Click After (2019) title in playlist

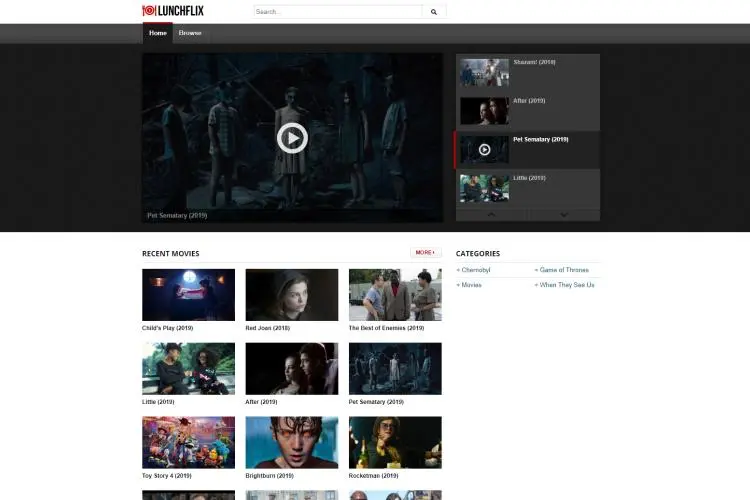pyautogui.click(x=529, y=101)
